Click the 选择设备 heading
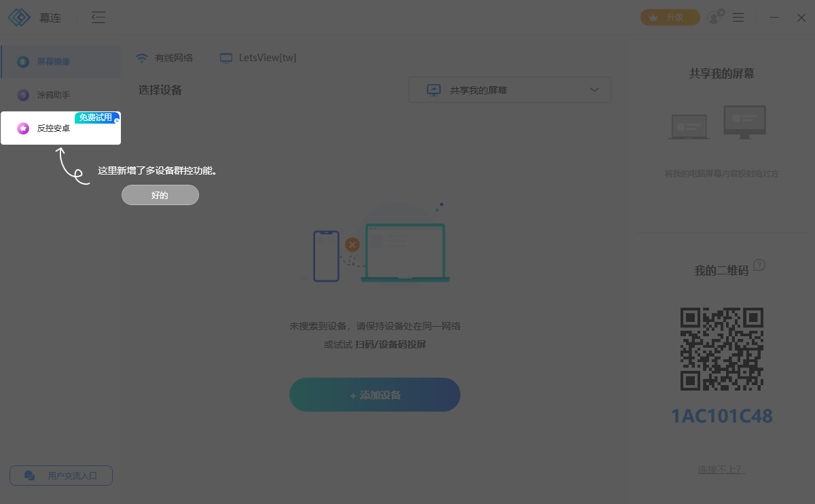The image size is (815, 504). [160, 90]
